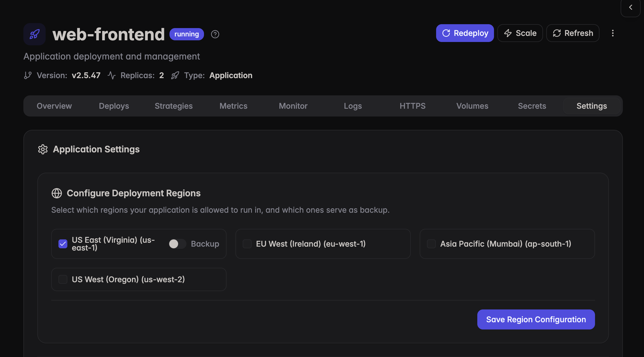This screenshot has width=644, height=357.
Task: Click the activity pulse icon beside Replicas
Action: click(x=112, y=75)
